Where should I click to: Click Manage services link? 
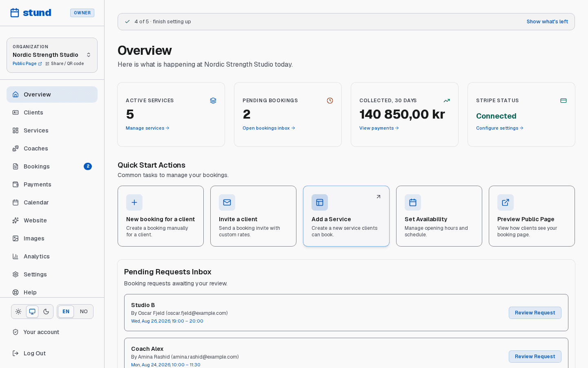[147, 128]
